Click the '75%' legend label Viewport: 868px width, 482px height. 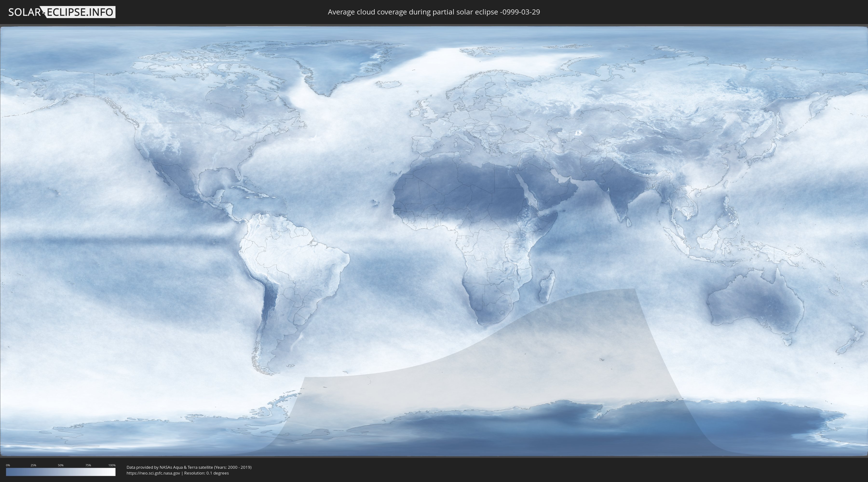pyautogui.click(x=88, y=465)
